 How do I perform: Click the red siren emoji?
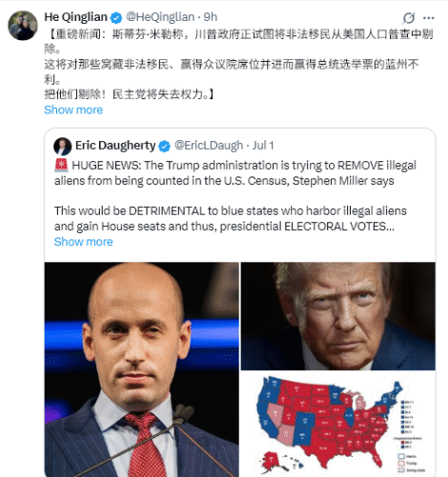[x=61, y=165]
